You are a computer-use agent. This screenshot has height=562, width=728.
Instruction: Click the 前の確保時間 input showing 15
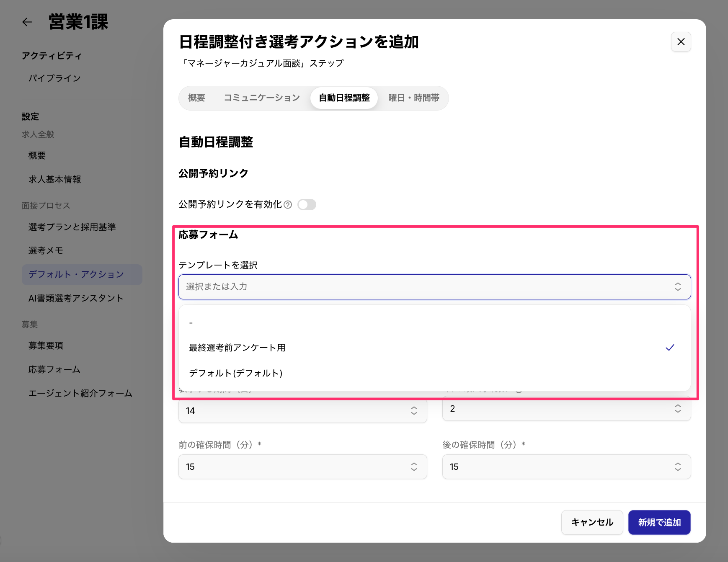coord(293,467)
